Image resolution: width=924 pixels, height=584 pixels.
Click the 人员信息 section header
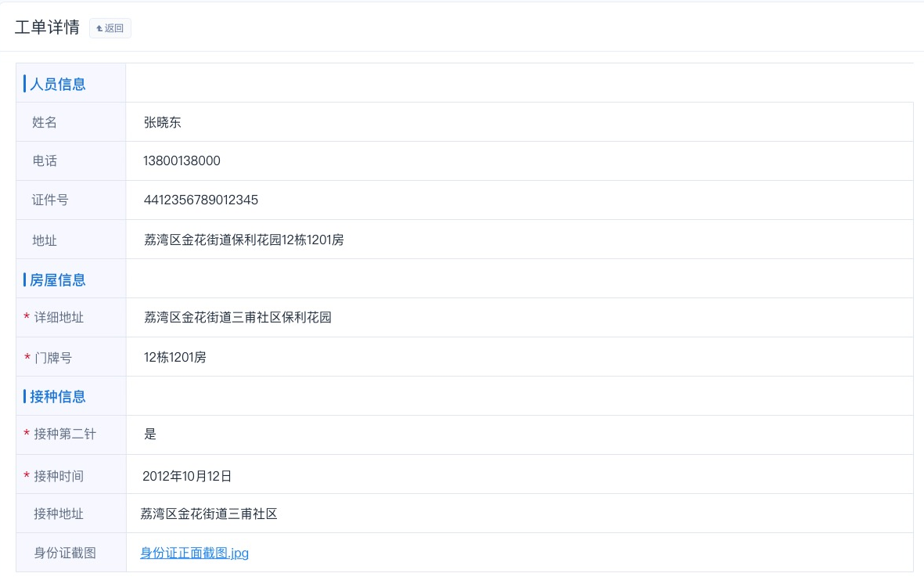coord(58,85)
